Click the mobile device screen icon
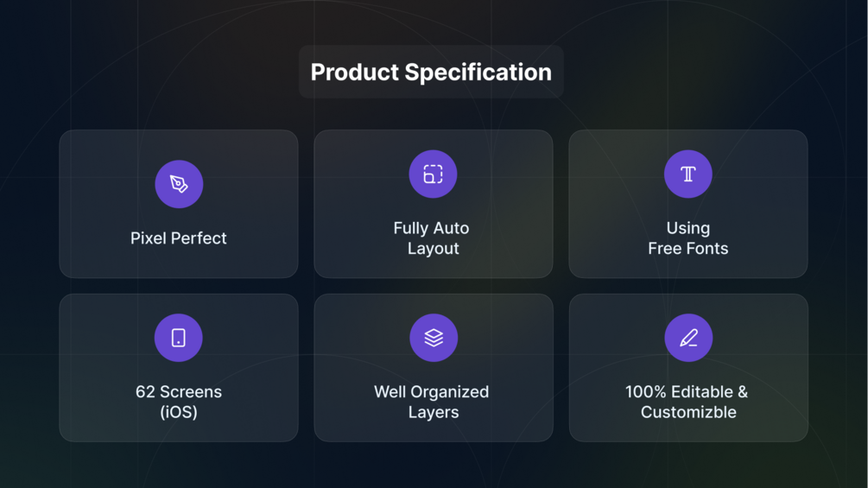The height and width of the screenshot is (488, 868). pos(179,338)
